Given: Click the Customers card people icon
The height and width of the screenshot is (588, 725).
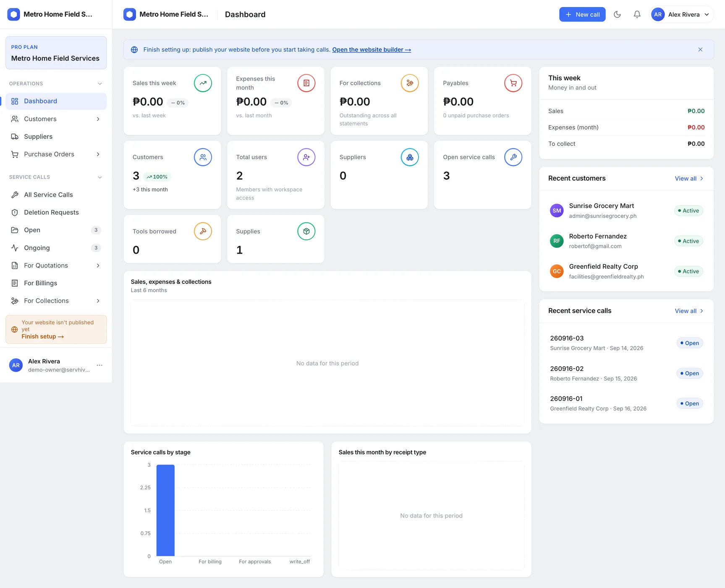Looking at the screenshot, I should click(203, 157).
